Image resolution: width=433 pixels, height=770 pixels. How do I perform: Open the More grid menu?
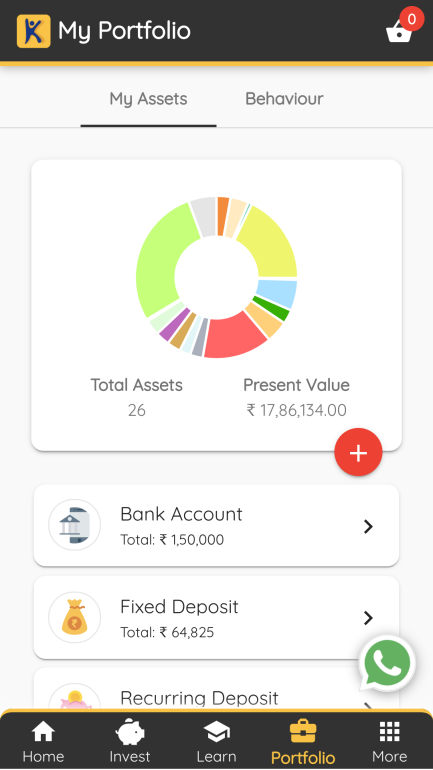click(x=390, y=741)
